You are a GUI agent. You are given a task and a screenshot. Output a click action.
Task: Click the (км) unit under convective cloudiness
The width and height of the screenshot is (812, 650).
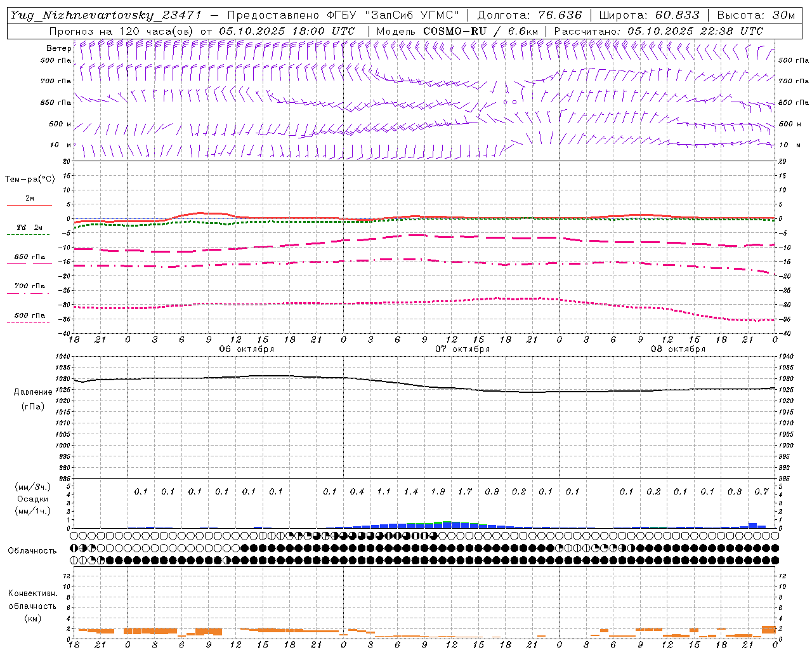click(32, 618)
